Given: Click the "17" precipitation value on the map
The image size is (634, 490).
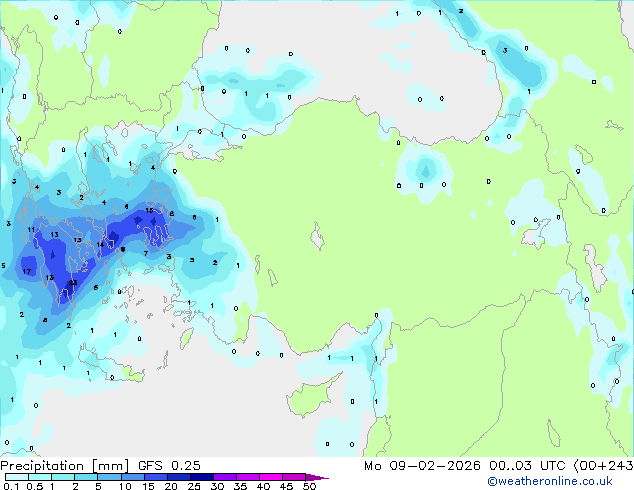Looking at the screenshot, I should (27, 271).
